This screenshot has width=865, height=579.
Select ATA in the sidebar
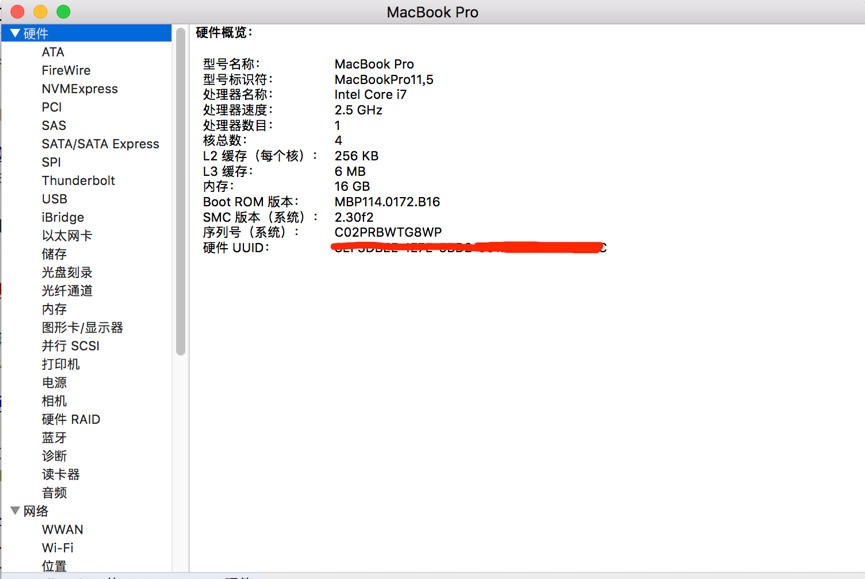(53, 52)
